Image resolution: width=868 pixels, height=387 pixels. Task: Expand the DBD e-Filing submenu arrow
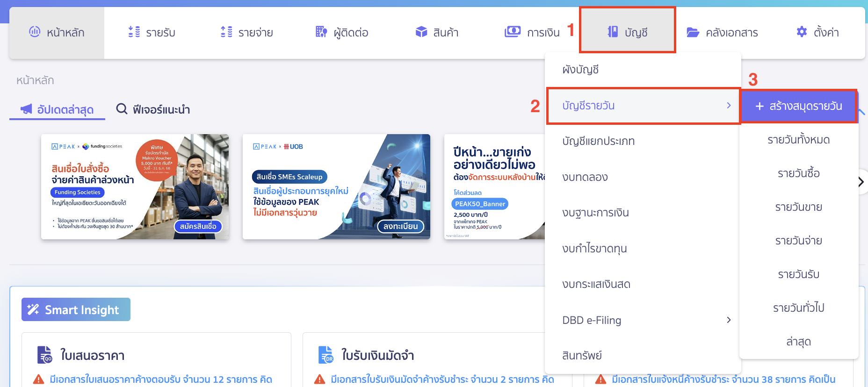[728, 320]
